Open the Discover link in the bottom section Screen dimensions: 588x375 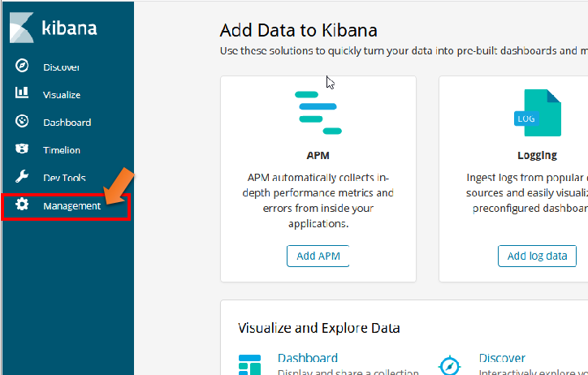pyautogui.click(x=502, y=358)
